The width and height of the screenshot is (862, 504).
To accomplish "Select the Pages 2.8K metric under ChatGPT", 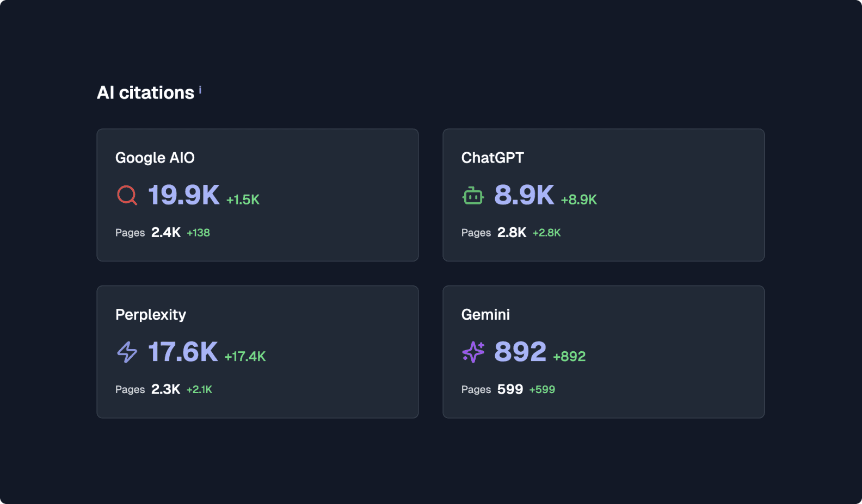I will [x=512, y=232].
